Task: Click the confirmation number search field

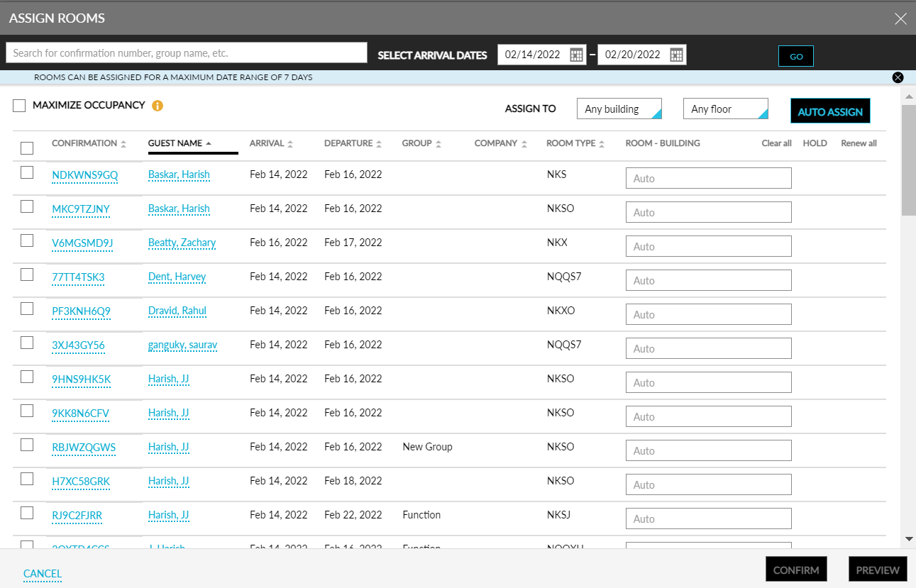Action: coord(186,52)
